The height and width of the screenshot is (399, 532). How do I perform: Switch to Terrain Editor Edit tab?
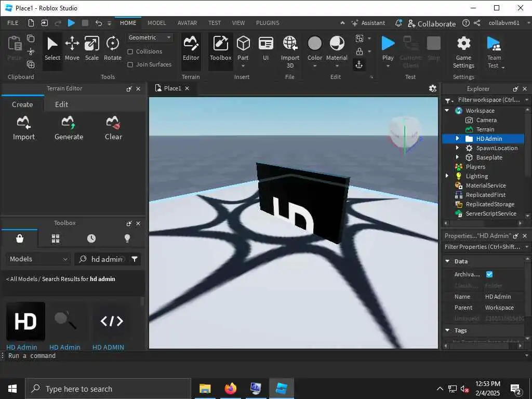point(61,104)
